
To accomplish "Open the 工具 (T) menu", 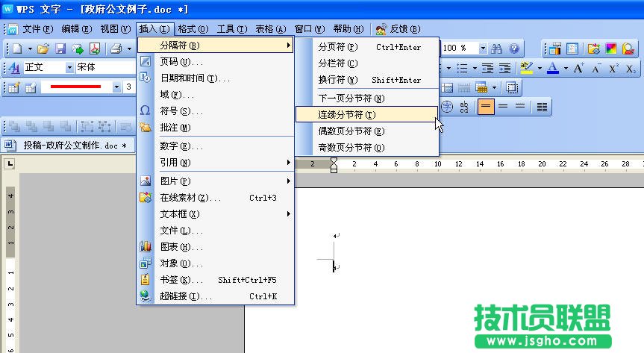I will [232, 29].
